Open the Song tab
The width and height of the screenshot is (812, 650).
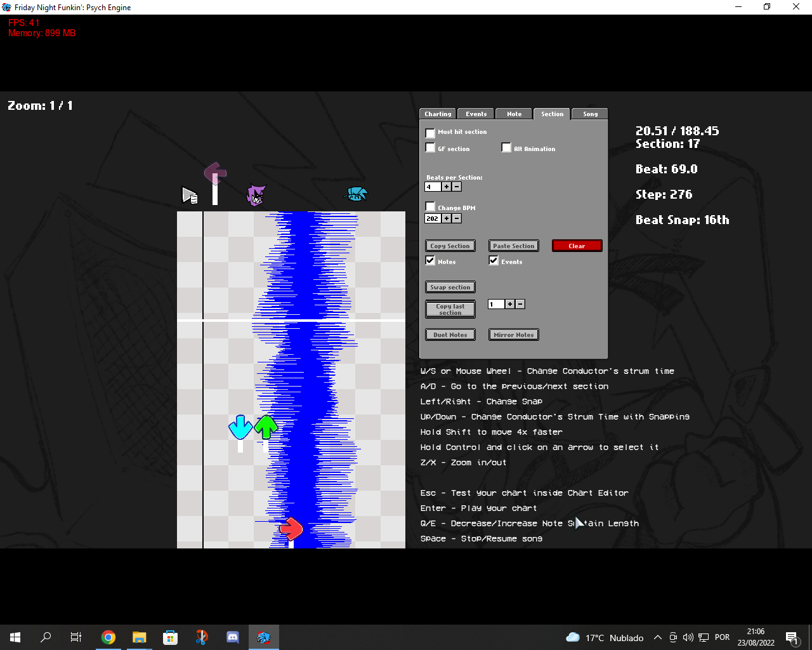pos(589,114)
